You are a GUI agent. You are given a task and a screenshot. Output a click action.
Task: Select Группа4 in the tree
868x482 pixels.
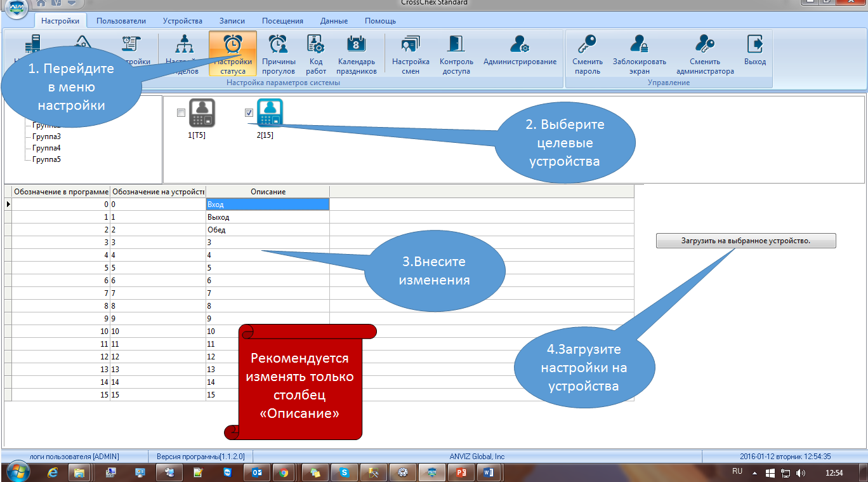(46, 148)
